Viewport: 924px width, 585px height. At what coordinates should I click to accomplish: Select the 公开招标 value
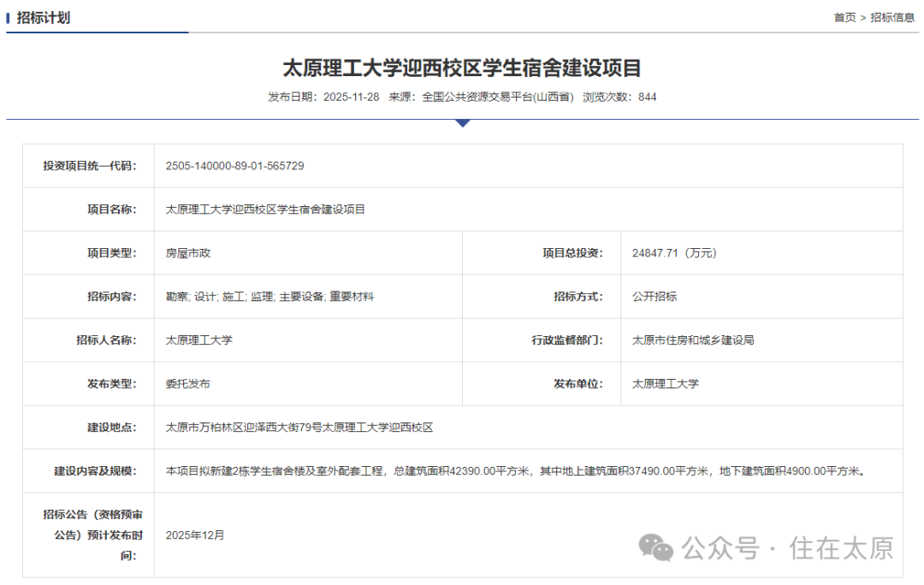[654, 295]
